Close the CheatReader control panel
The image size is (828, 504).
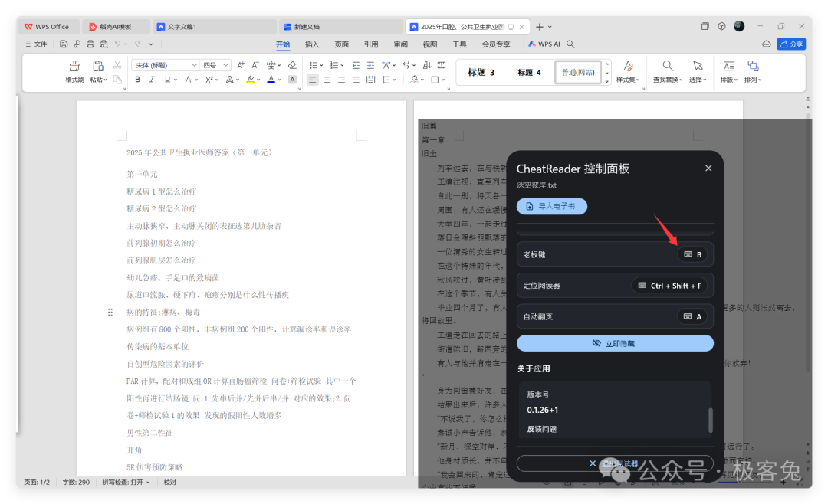[708, 169]
